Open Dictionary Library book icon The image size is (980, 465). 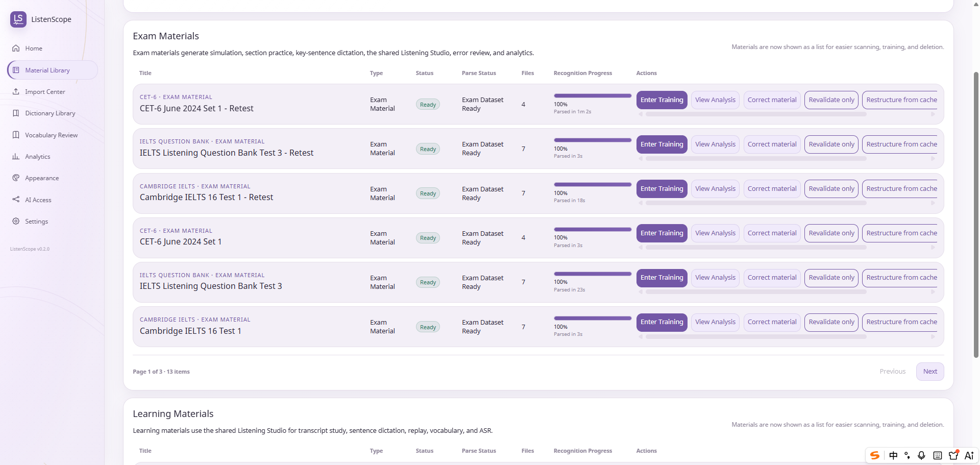tap(16, 113)
